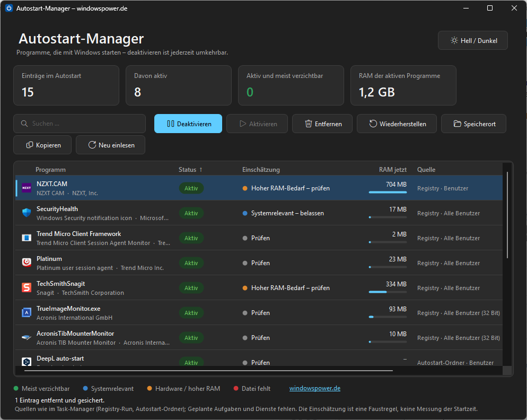The height and width of the screenshot is (420, 527).
Task: Sort by the RAM jetzt column header
Action: click(x=392, y=170)
